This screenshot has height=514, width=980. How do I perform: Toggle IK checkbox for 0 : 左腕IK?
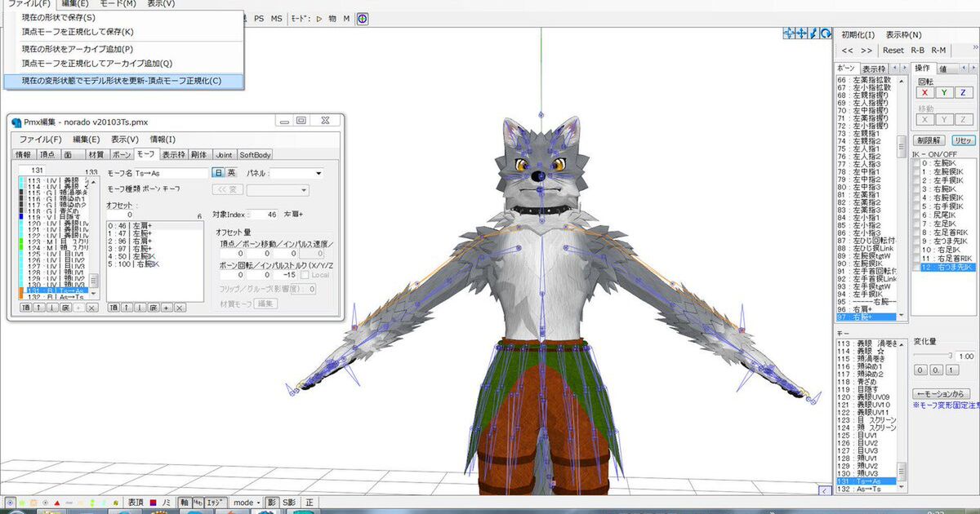(915, 163)
